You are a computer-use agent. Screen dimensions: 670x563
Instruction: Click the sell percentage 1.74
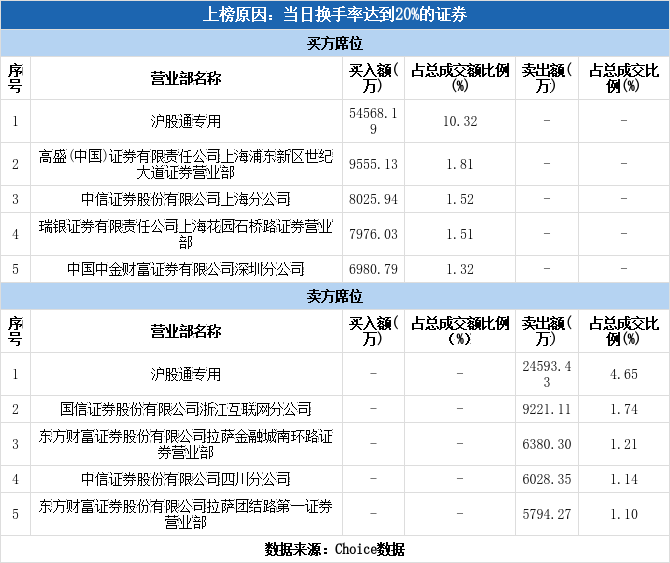tap(624, 409)
